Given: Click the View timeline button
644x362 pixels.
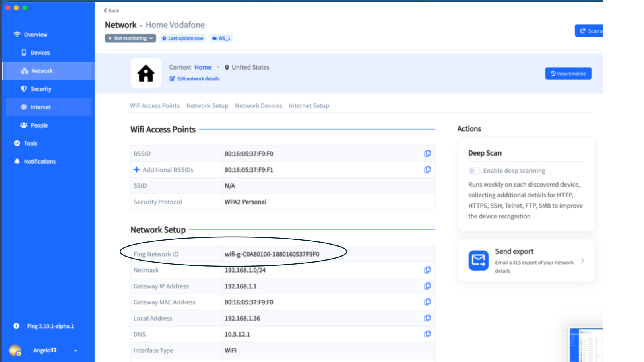Looking at the screenshot, I should [568, 74].
